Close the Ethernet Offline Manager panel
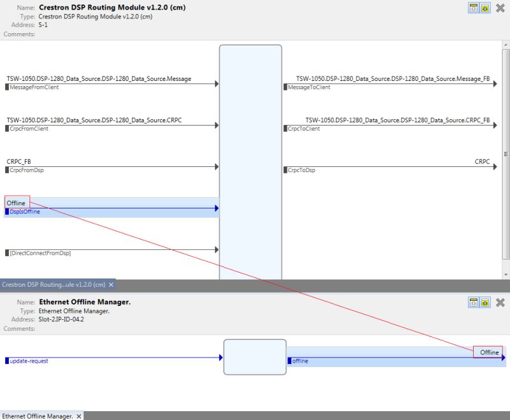Image resolution: width=510 pixels, height=420 pixels. pos(500,303)
